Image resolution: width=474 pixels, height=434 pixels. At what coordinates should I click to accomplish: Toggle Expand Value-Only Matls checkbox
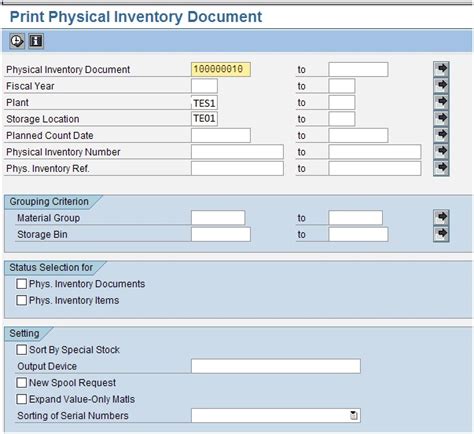point(22,399)
